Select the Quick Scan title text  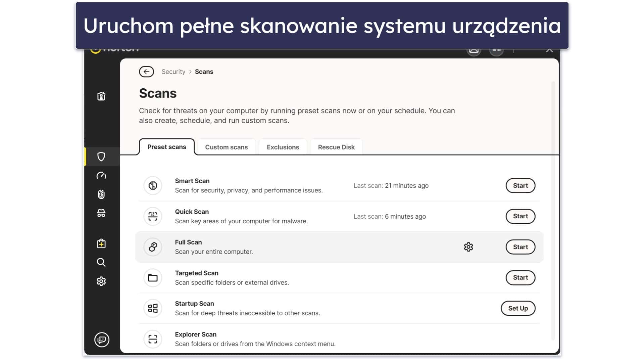pos(192,212)
